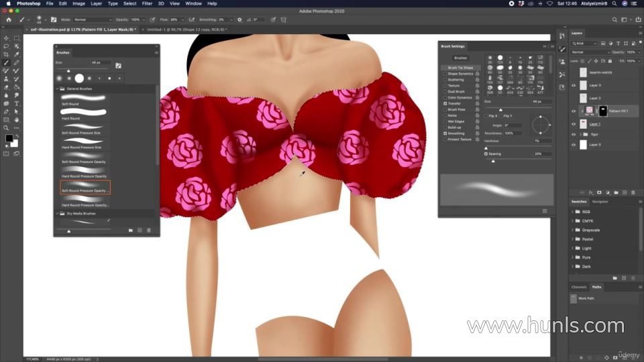Select Brush Tip Shape option
Screen dimensions: 644x362
460,67
